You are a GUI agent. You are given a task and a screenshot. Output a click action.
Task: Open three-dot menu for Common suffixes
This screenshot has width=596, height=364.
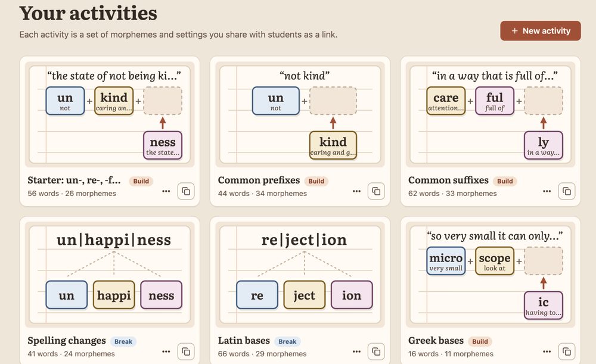547,191
